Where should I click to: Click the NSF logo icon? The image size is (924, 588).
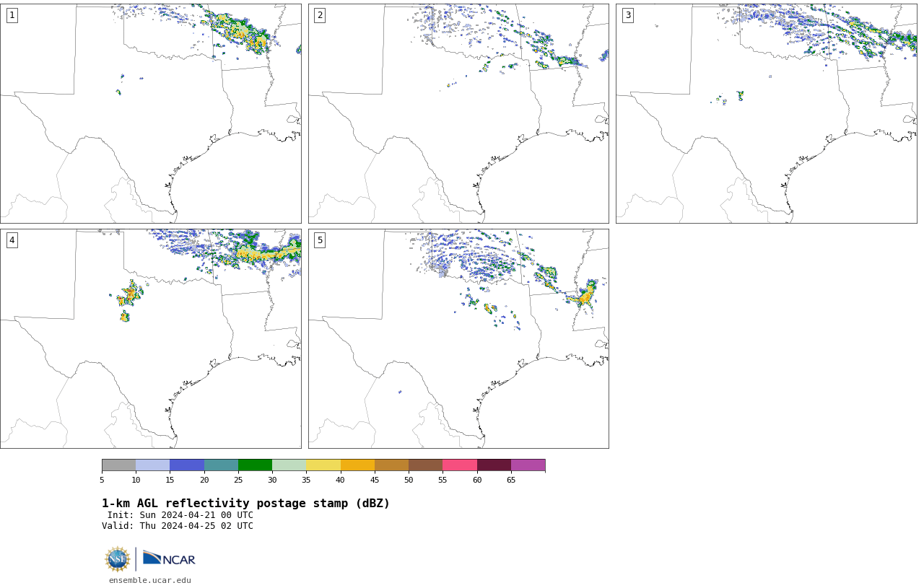click(118, 559)
